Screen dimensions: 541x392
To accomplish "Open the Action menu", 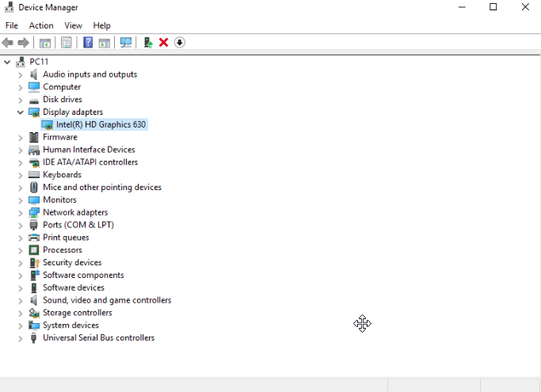I will 41,25.
